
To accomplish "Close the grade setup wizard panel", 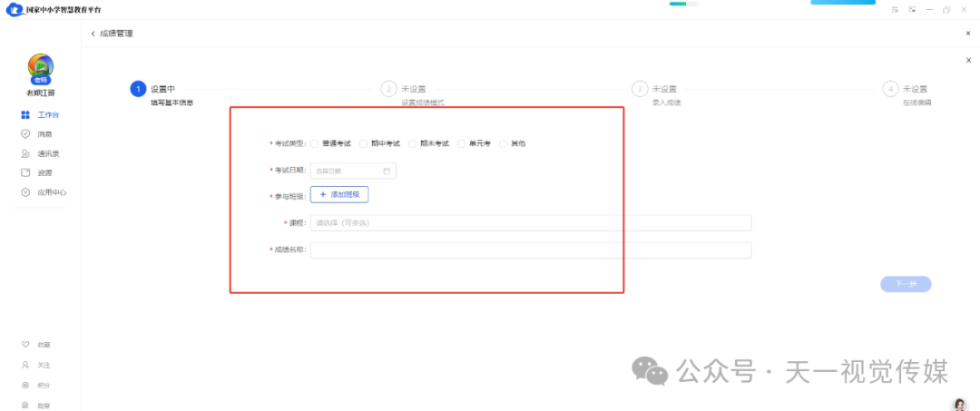I will (x=969, y=60).
